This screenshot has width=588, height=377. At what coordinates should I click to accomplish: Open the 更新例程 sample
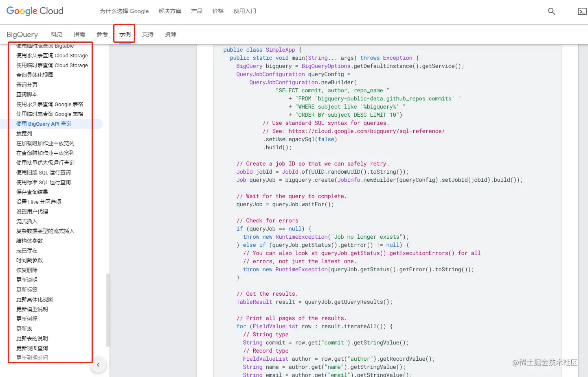point(27,319)
